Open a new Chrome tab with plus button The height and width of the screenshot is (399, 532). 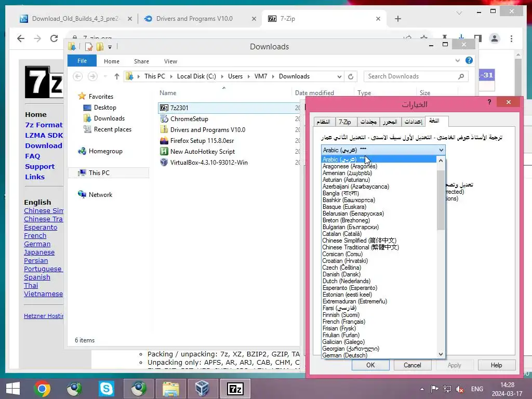[398, 19]
